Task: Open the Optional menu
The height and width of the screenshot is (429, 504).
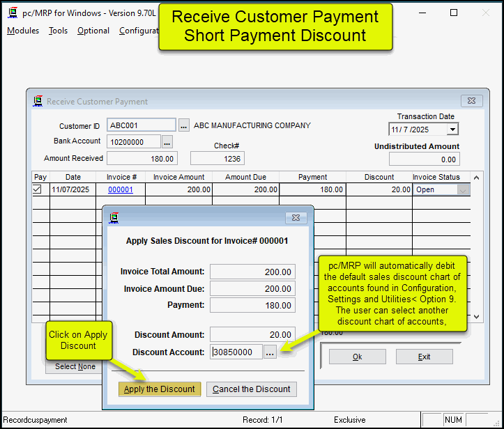Action: (93, 31)
